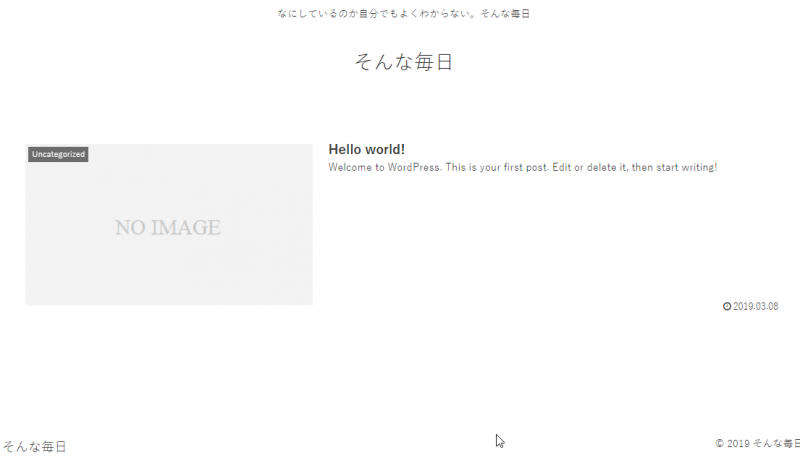
Task: Click the excerpt starting "Welcome to WordPress"
Action: point(522,167)
